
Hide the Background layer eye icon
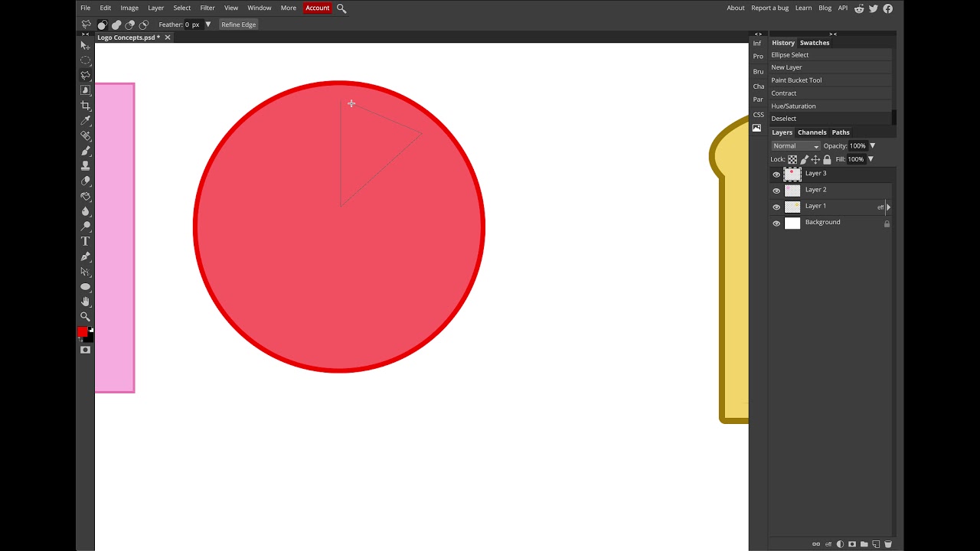[776, 223]
